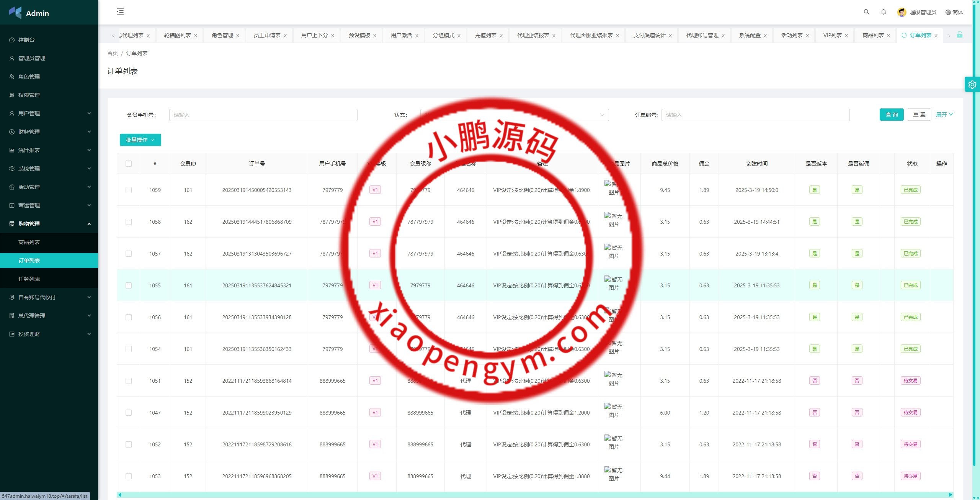The image size is (980, 500).
Task: Check the checkbox for order 1051
Action: point(129,381)
